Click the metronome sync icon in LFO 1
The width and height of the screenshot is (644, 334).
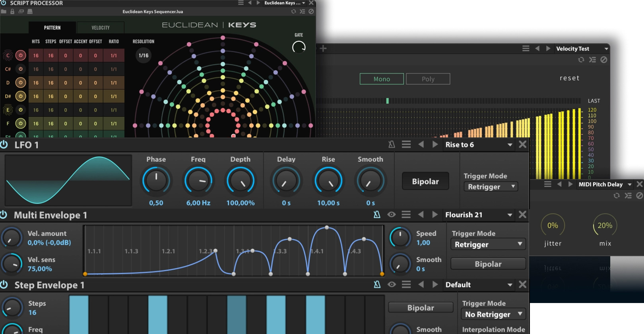pyautogui.click(x=392, y=145)
